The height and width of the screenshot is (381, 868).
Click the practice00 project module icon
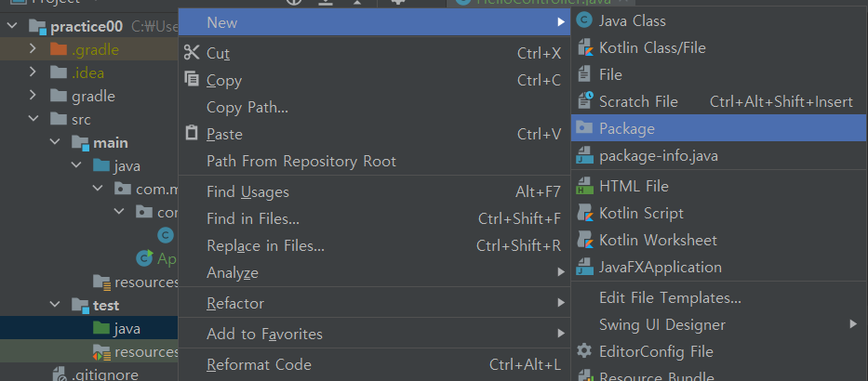(37, 27)
